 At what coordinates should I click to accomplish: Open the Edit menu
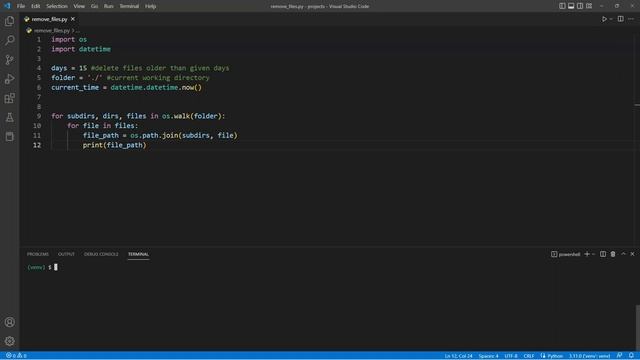[x=36, y=6]
